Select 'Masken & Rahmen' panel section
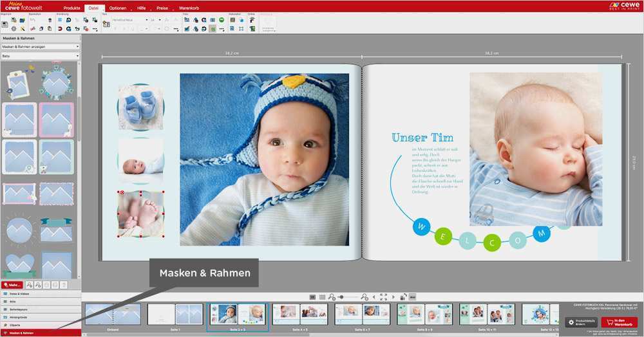Screen dimensions: 644x337 (40, 333)
